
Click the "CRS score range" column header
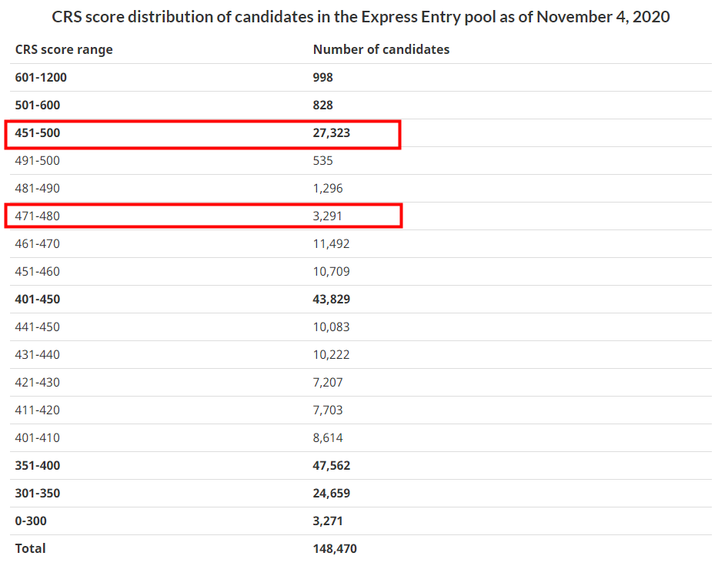click(x=64, y=49)
